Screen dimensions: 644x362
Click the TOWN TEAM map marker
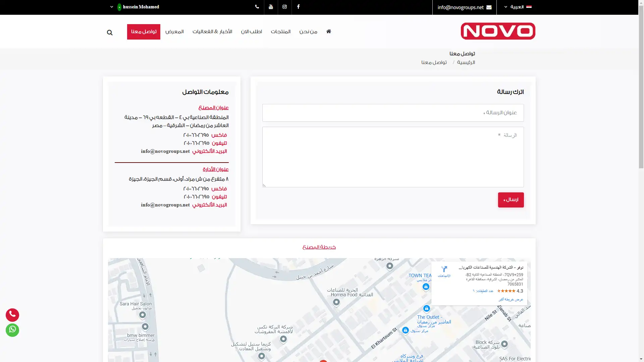click(426, 287)
